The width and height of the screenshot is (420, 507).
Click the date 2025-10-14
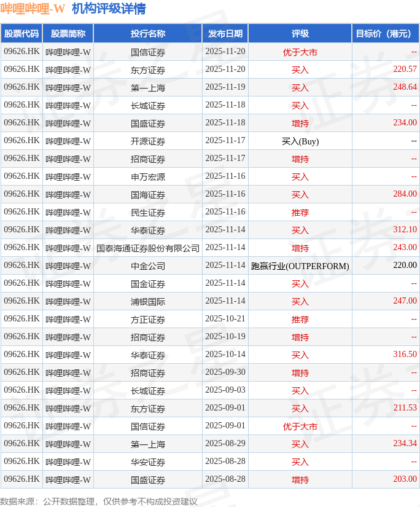pos(225,354)
